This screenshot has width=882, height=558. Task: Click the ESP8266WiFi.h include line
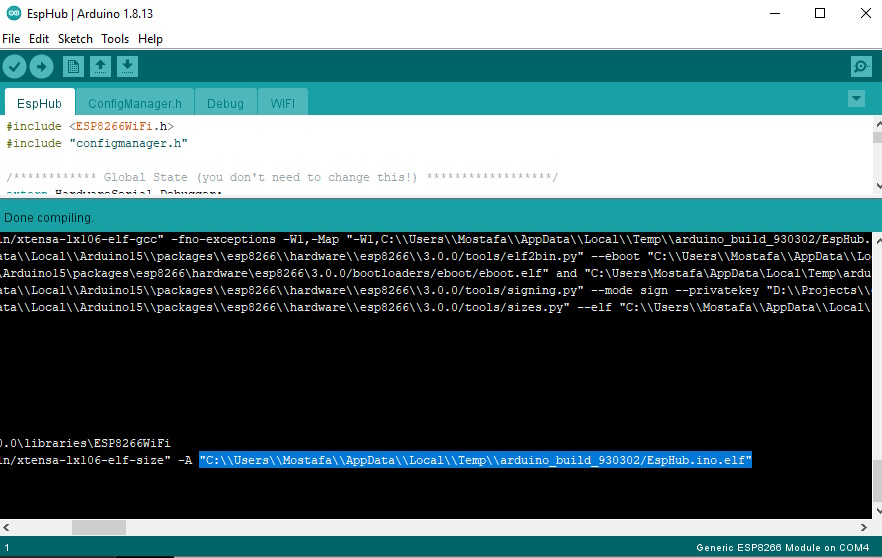tap(90, 127)
